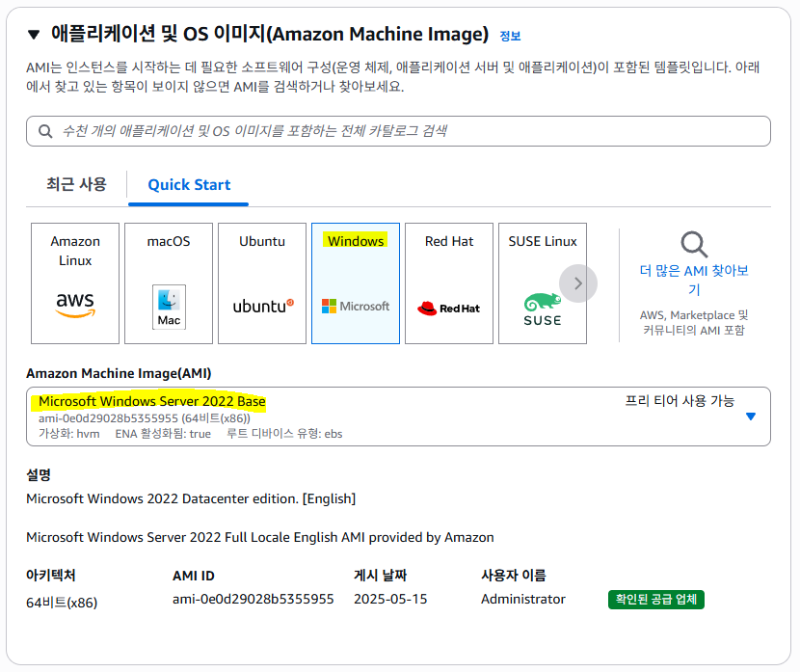This screenshot has height=672, width=800.
Task: Choose the macOS AMI card
Action: (169, 283)
